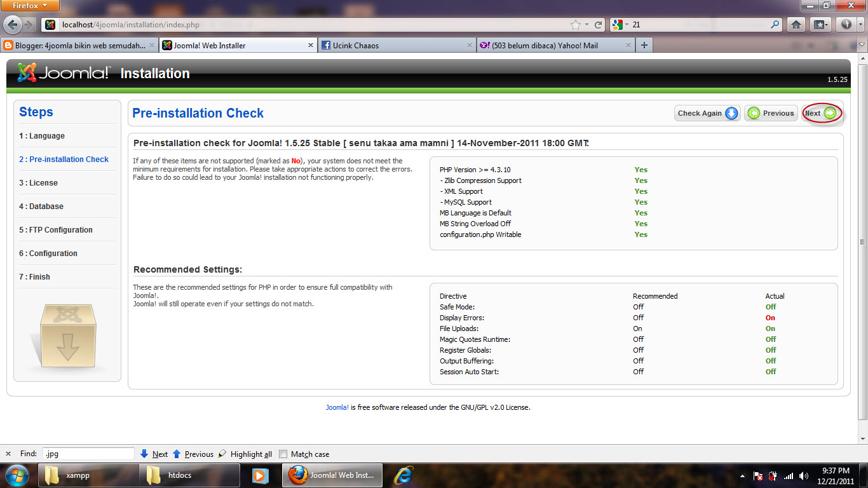Click step 3 : License
The height and width of the screenshot is (488, 868).
point(38,183)
